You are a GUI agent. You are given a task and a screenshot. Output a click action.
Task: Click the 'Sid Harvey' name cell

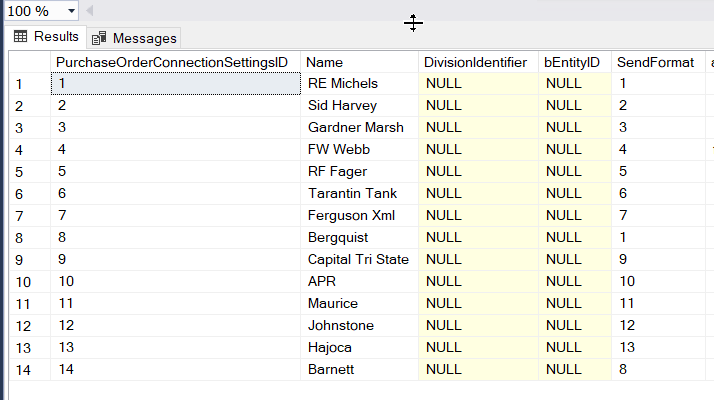pyautogui.click(x=359, y=105)
